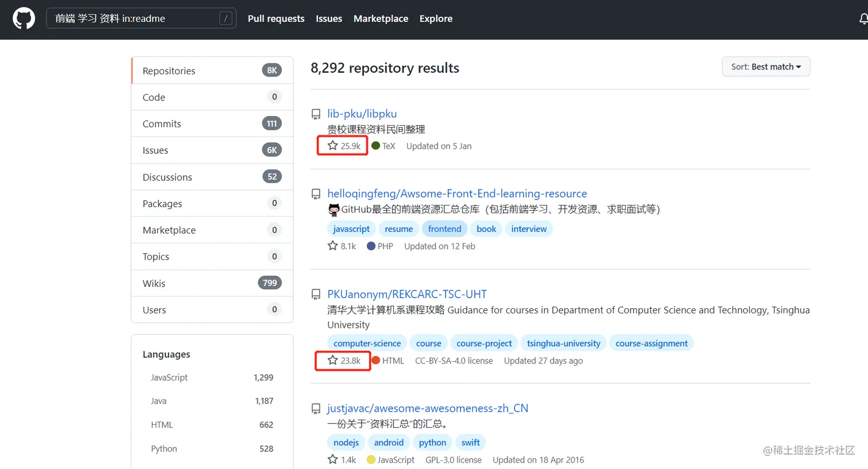868x469 pixels.
Task: Go to Marketplace in top navigation
Action: pos(381,18)
